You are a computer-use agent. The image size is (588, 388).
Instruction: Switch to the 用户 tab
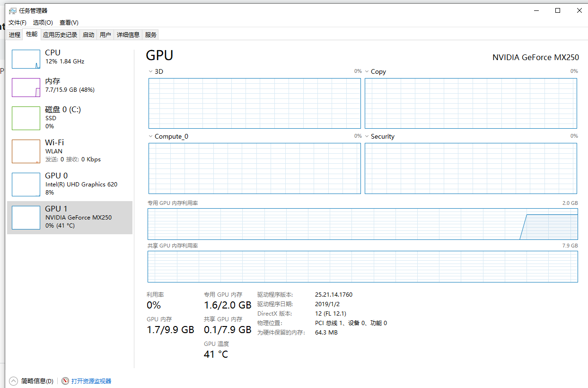105,35
